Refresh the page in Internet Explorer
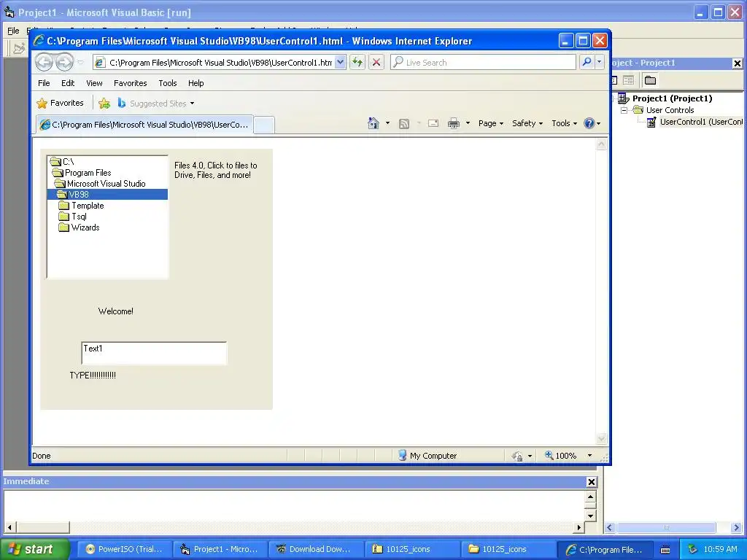Viewport: 747px width, 560px height. tap(357, 62)
